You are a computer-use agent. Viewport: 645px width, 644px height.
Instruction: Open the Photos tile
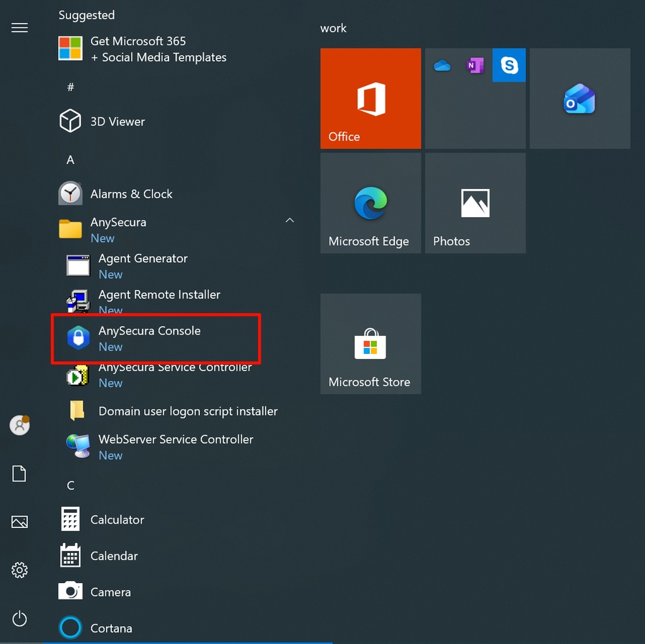(474, 203)
